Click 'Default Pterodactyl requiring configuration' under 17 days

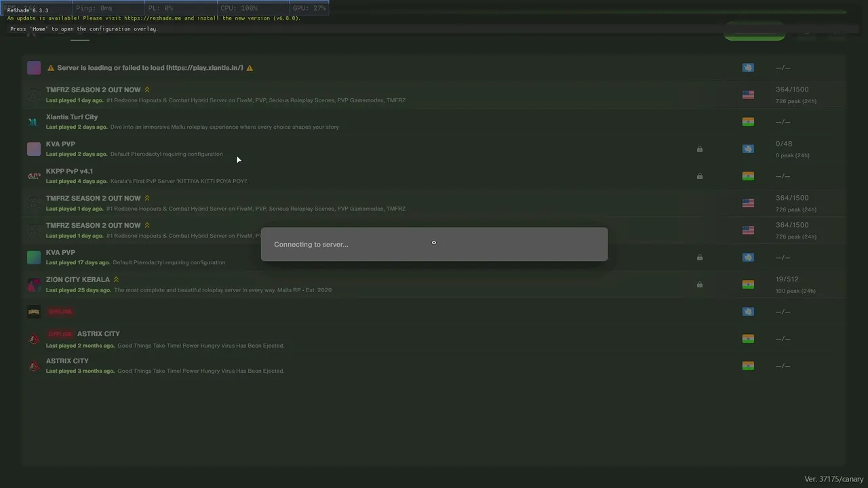point(169,263)
